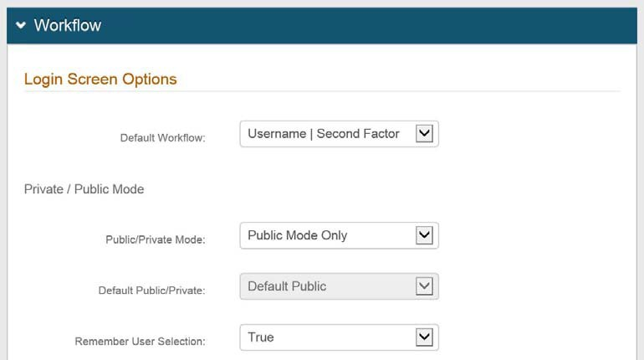
Task: Click the 'True' selected value text
Action: coord(261,337)
